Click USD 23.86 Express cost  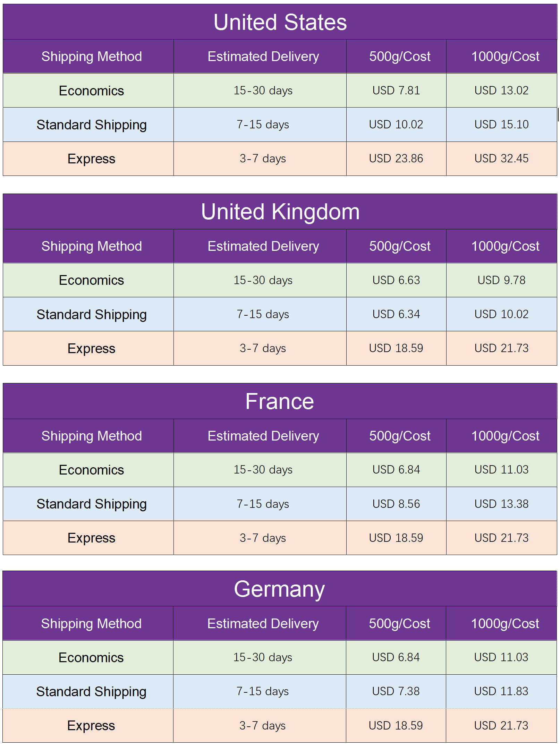pyautogui.click(x=396, y=159)
